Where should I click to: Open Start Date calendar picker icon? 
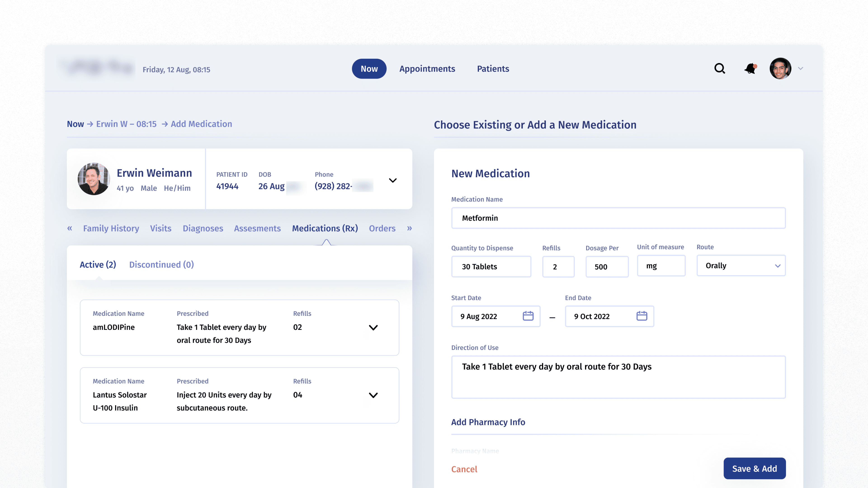click(528, 316)
